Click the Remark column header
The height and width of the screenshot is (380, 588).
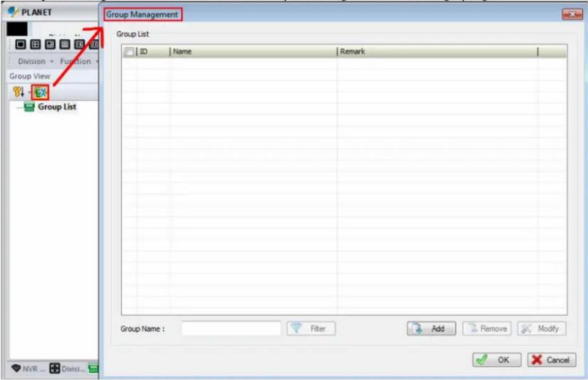point(437,52)
